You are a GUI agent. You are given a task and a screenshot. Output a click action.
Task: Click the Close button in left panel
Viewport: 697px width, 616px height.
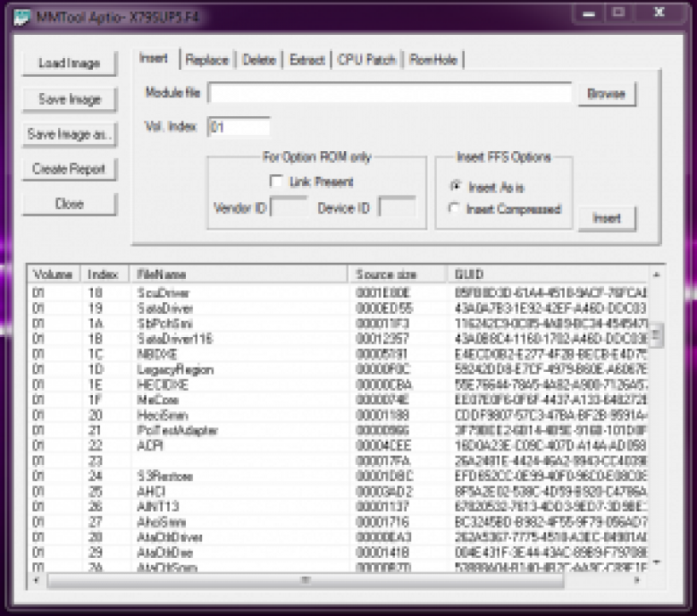pos(70,204)
